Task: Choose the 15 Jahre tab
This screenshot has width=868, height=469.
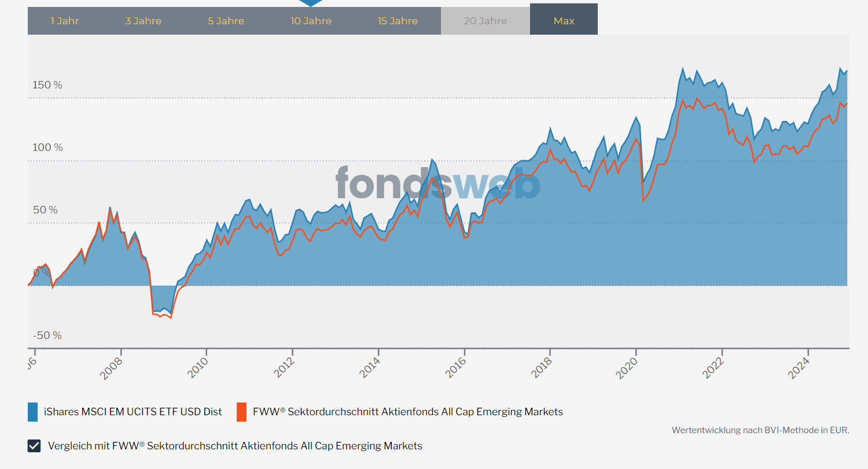Action: coord(397,21)
